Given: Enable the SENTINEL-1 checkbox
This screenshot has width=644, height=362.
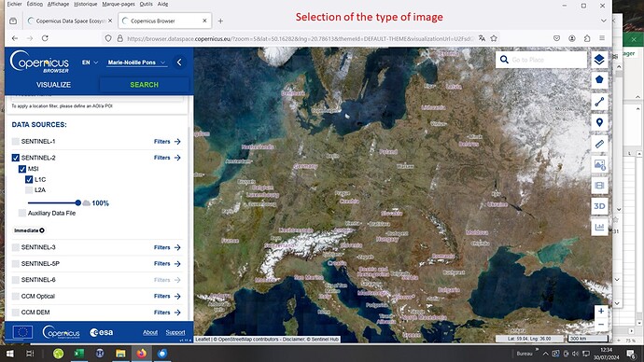Looking at the screenshot, I should [16, 141].
